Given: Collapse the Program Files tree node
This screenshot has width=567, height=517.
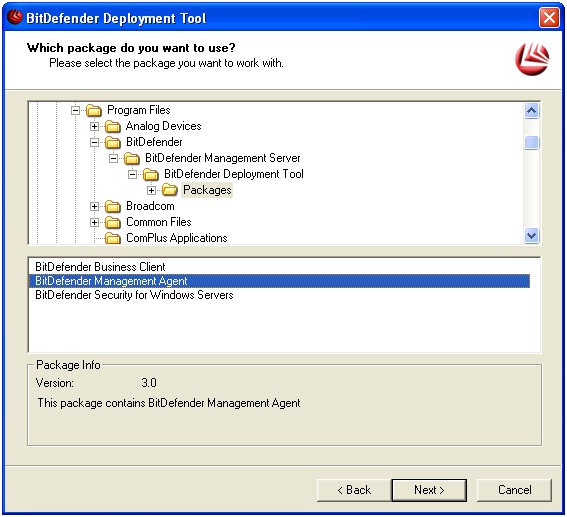Looking at the screenshot, I should click(x=75, y=110).
